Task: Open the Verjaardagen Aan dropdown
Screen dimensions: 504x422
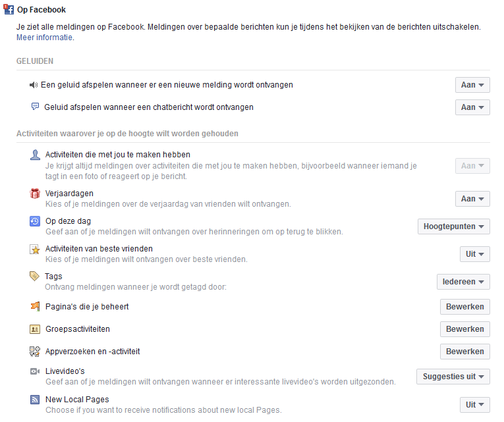Action: pos(472,199)
